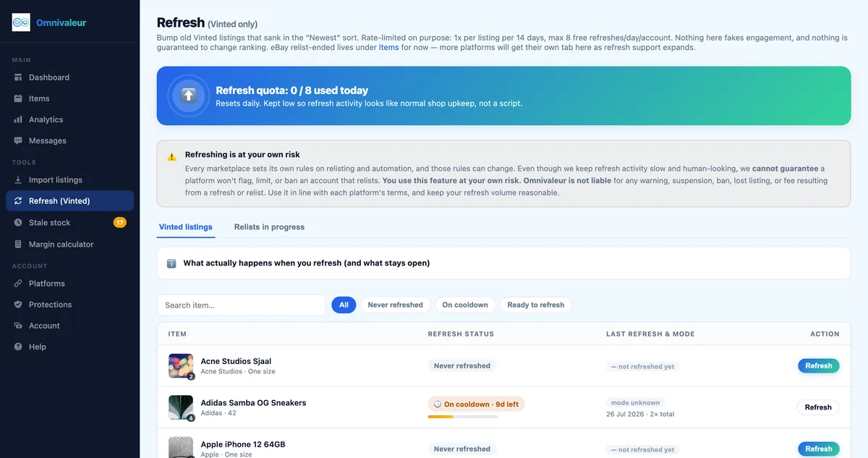Open Stale stock page
Screen dimensions: 868x458
click(69, 223)
